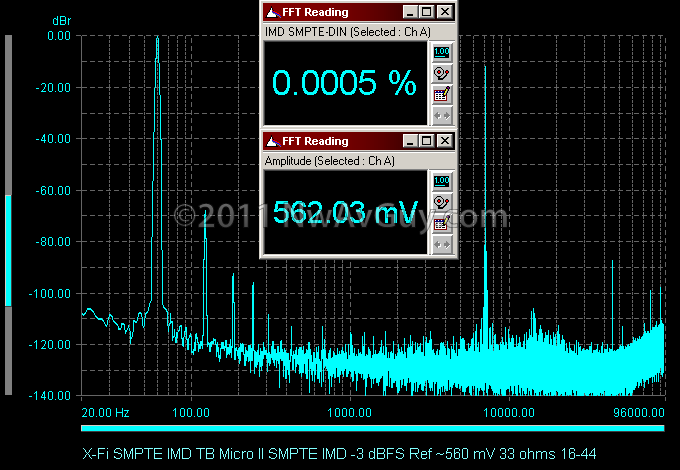Screen dimensions: 680x470
Task: Click the 'Amplitude (Selected : Ch A)' label
Action: pyautogui.click(x=330, y=161)
